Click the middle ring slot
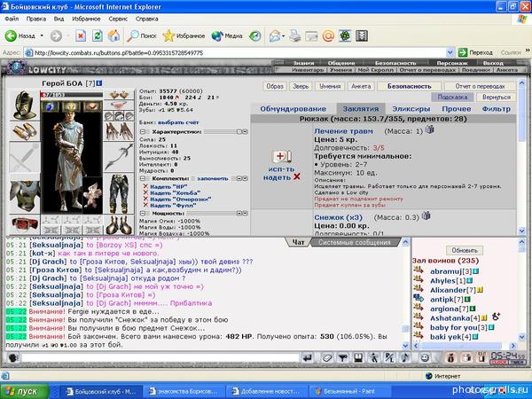 pyautogui.click(x=119, y=116)
